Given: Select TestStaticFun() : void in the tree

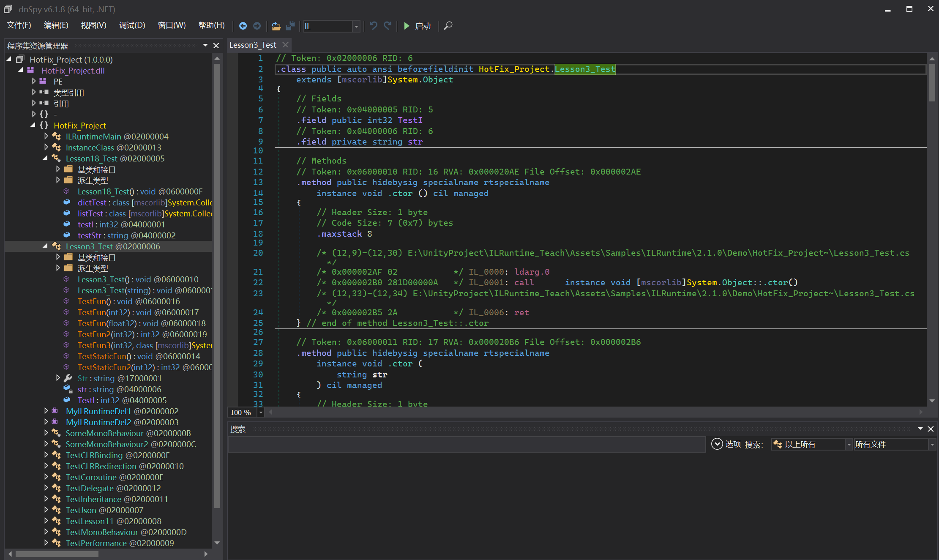Looking at the screenshot, I should point(139,356).
